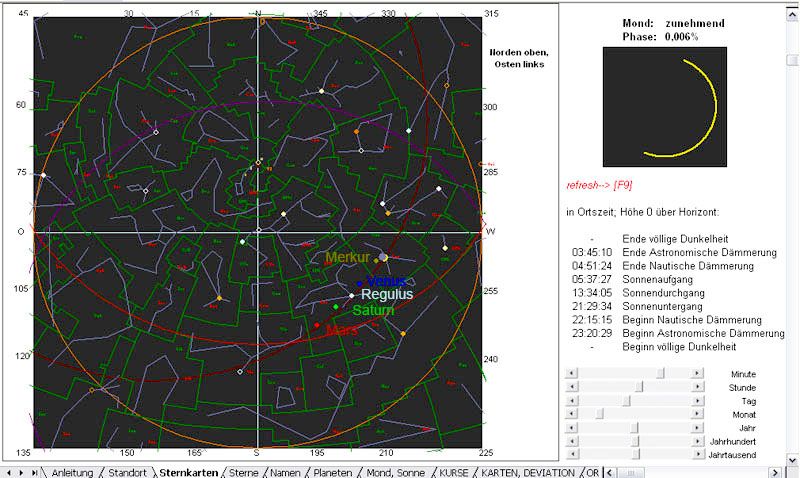
Task: Go to the Mond, Sonne tab
Action: (397, 472)
